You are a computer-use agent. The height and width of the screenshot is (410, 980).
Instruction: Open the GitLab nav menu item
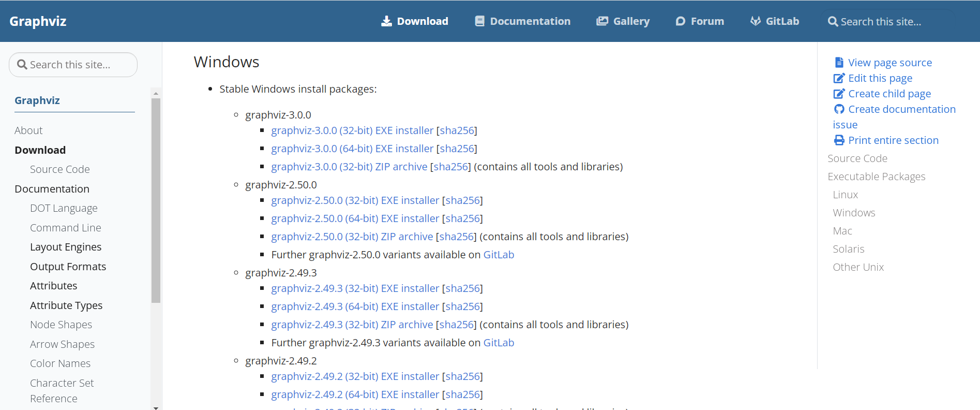tap(775, 21)
